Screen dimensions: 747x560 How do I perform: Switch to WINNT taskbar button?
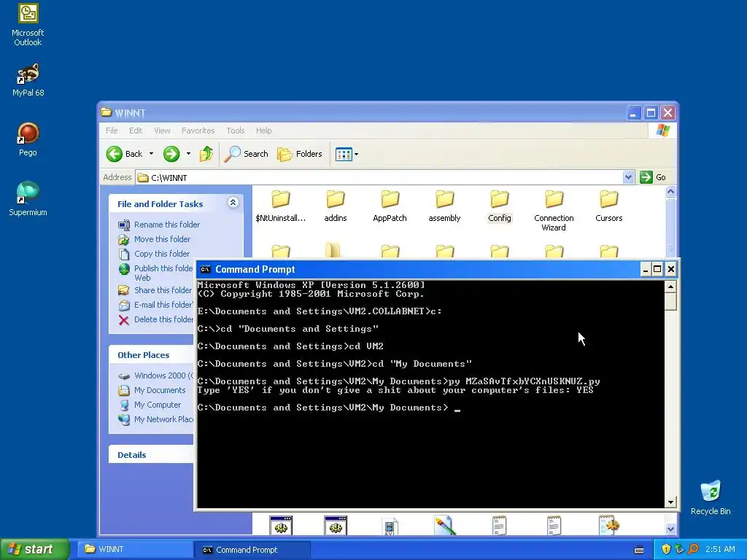click(x=135, y=549)
